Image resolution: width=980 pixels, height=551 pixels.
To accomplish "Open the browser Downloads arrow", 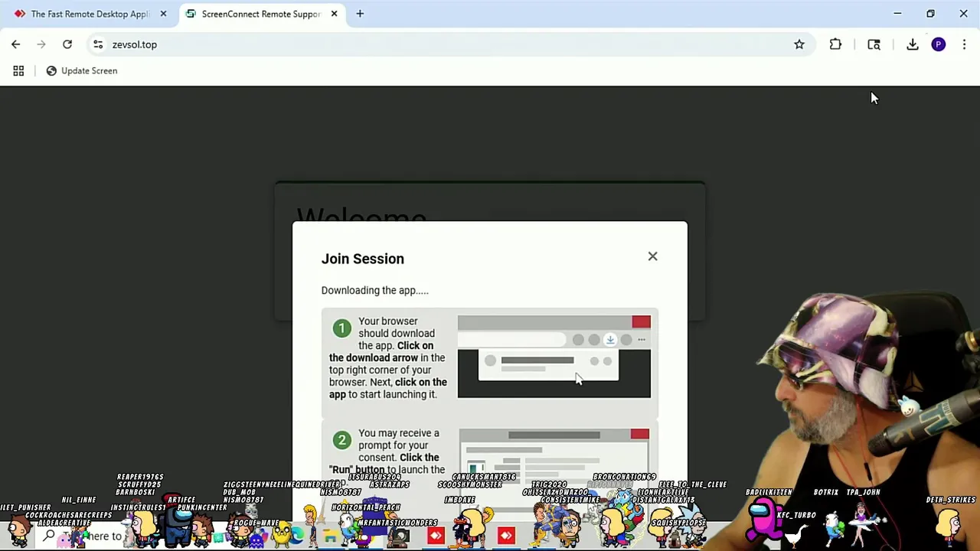I will (913, 44).
